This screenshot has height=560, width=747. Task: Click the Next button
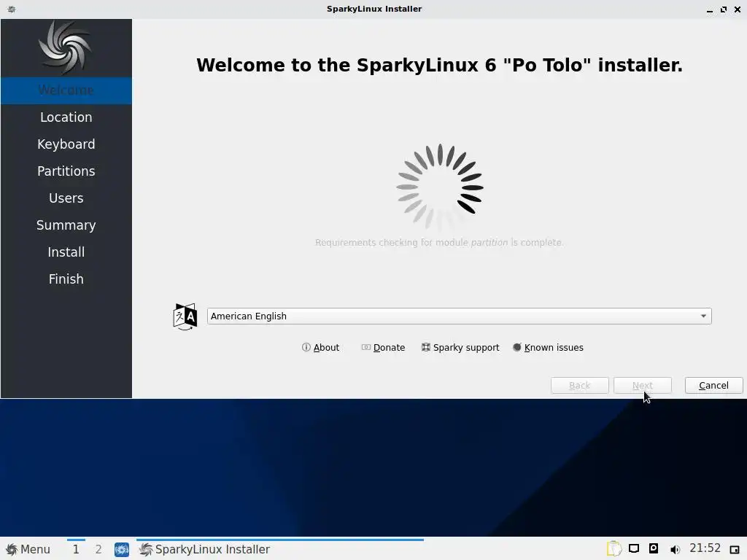pos(642,385)
